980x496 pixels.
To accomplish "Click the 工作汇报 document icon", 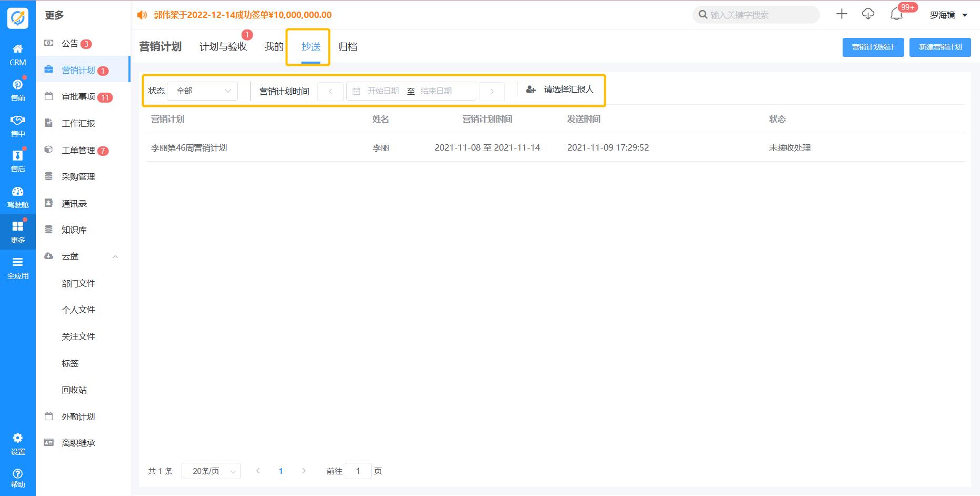I will point(49,123).
